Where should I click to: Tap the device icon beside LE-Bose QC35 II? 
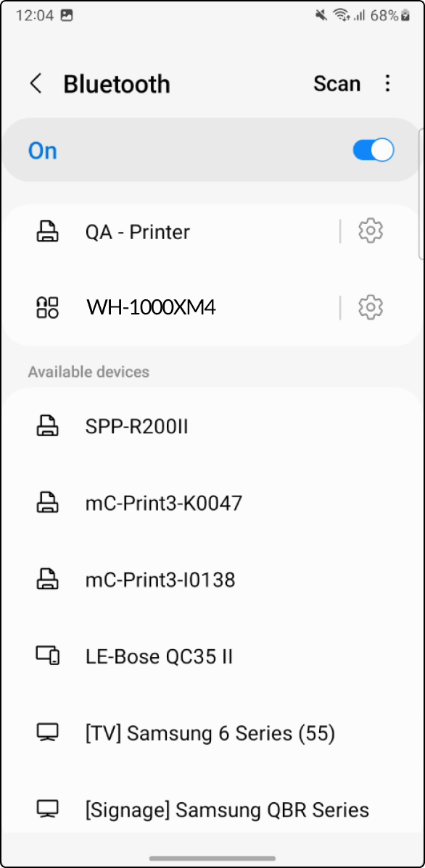(48, 656)
